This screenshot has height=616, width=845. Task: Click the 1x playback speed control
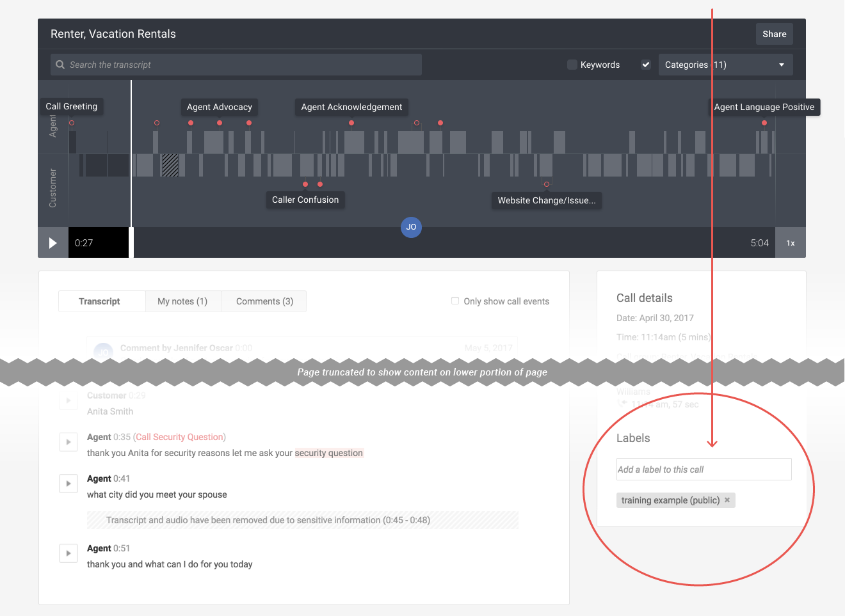[x=791, y=242]
